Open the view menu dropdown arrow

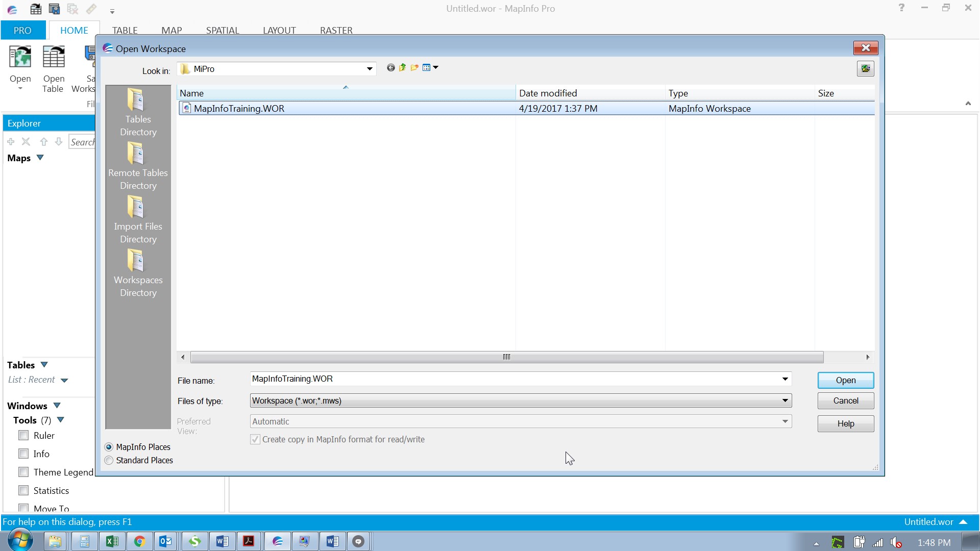435,68
